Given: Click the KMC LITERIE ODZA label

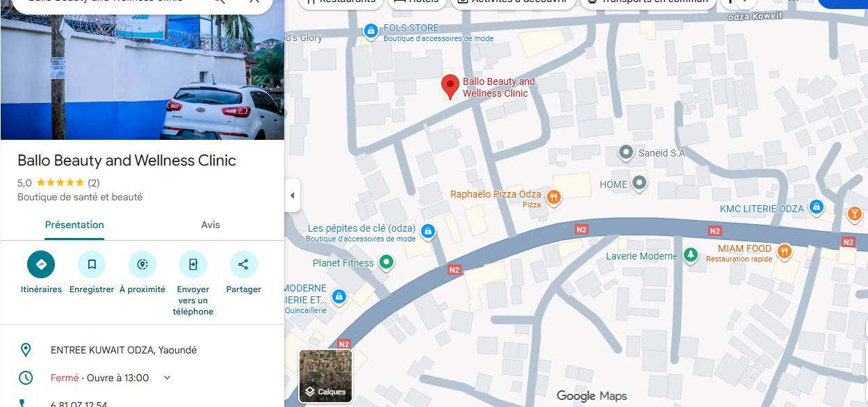Looking at the screenshot, I should click(x=762, y=209).
